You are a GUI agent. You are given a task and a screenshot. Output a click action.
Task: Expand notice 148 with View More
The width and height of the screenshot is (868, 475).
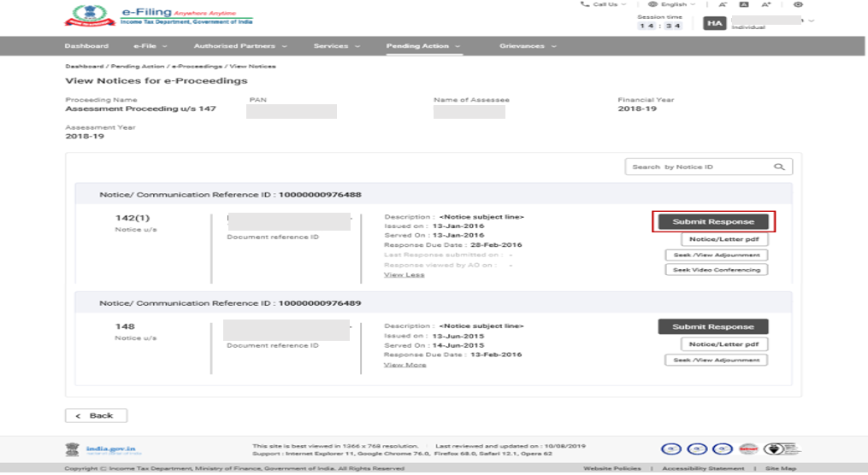[404, 365]
